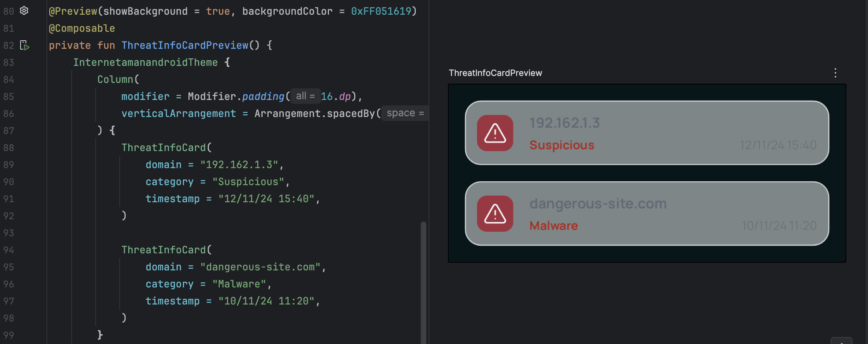The width and height of the screenshot is (868, 344).
Task: Click the "dangerous-site.com" string in code
Action: (x=260, y=267)
